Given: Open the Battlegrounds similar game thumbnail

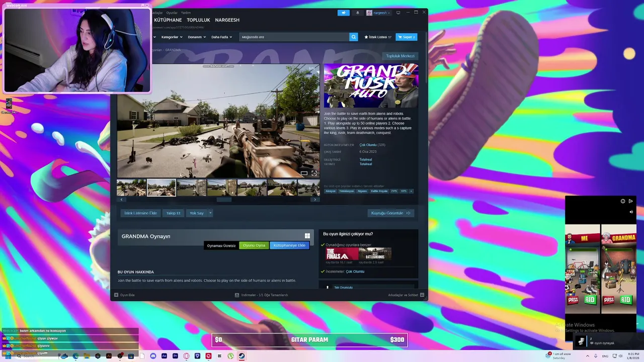Looking at the screenshot, I should pos(375,254).
